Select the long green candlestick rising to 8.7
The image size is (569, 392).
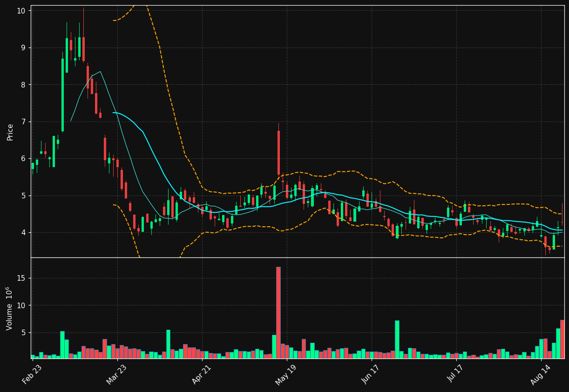click(62, 95)
